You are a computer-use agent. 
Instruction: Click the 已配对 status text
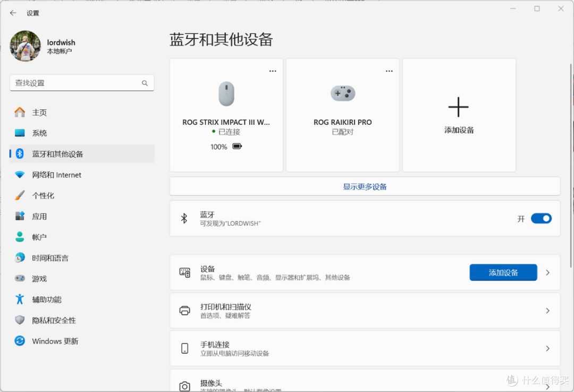(x=343, y=132)
